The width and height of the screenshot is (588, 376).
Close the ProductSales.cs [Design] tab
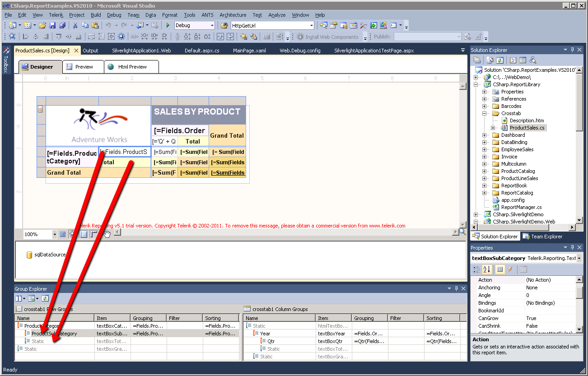(x=76, y=51)
